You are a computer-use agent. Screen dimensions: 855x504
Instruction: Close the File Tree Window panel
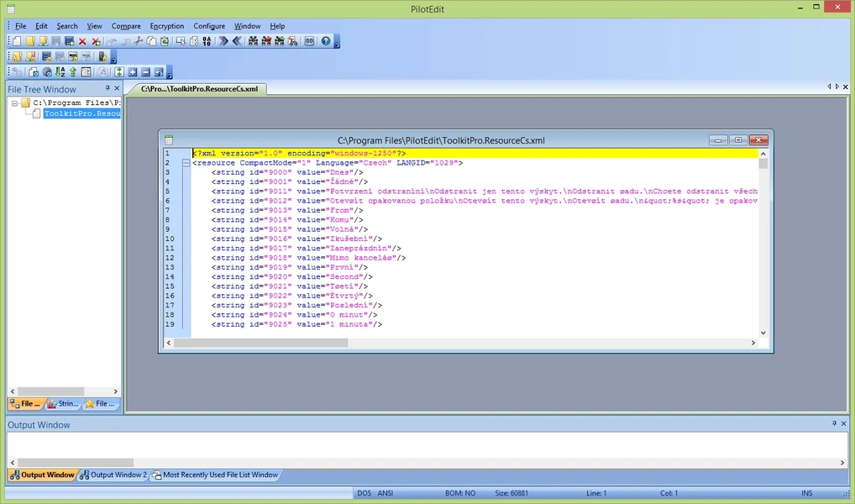[x=117, y=88]
